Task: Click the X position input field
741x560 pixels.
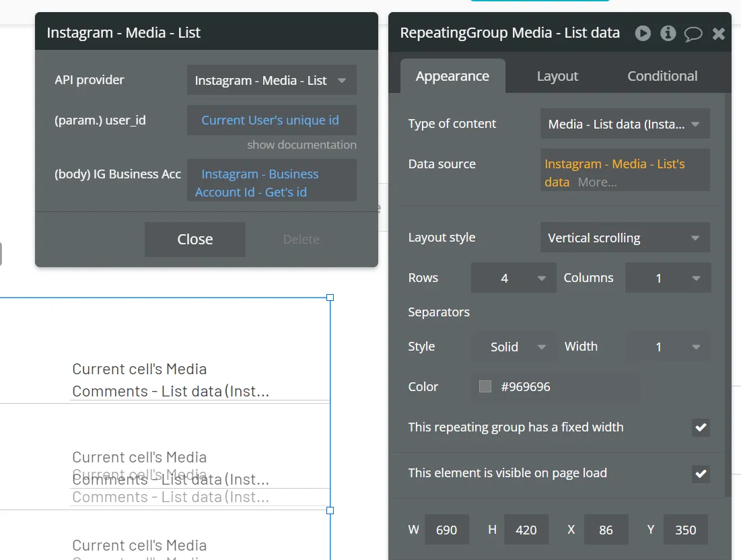Action: [x=606, y=530]
